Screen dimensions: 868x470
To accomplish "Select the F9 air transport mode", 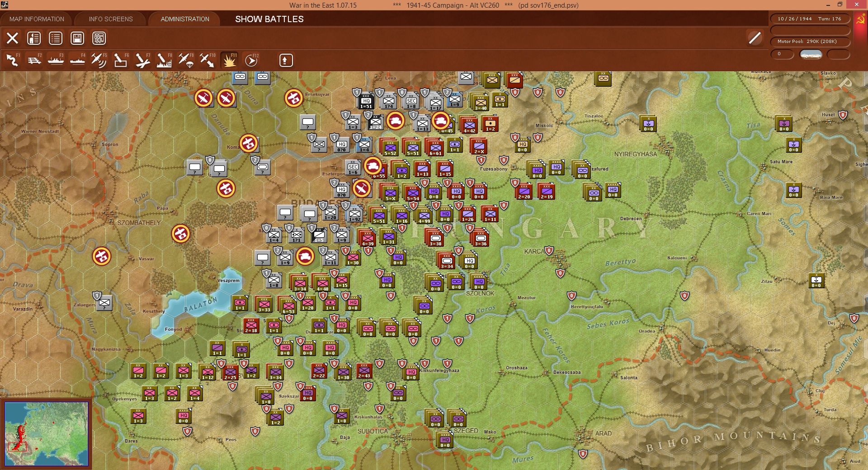I will [x=186, y=60].
